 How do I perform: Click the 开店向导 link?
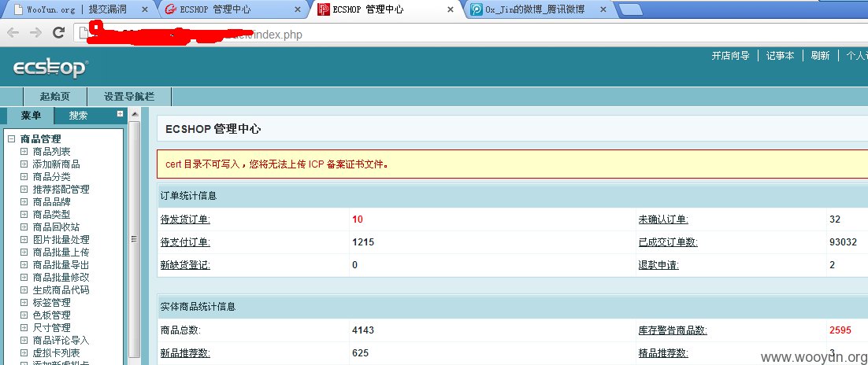[x=730, y=56]
